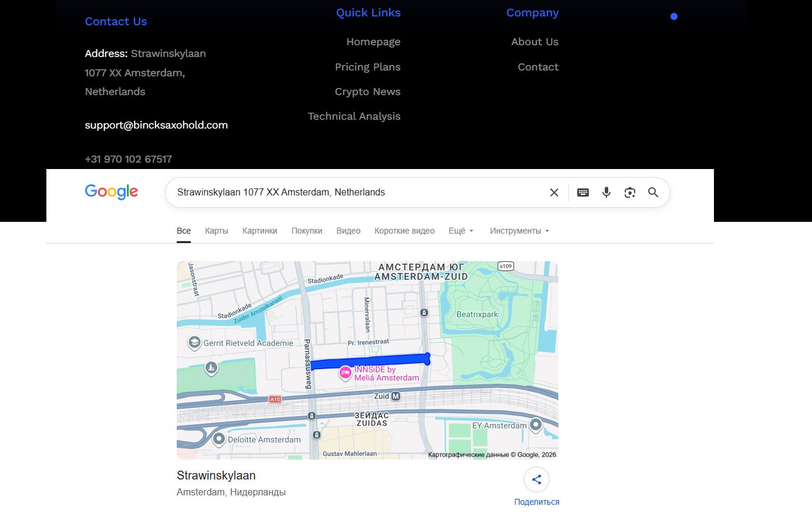This screenshot has width=812, height=520.
Task: Click the Поделиться link
Action: (537, 502)
